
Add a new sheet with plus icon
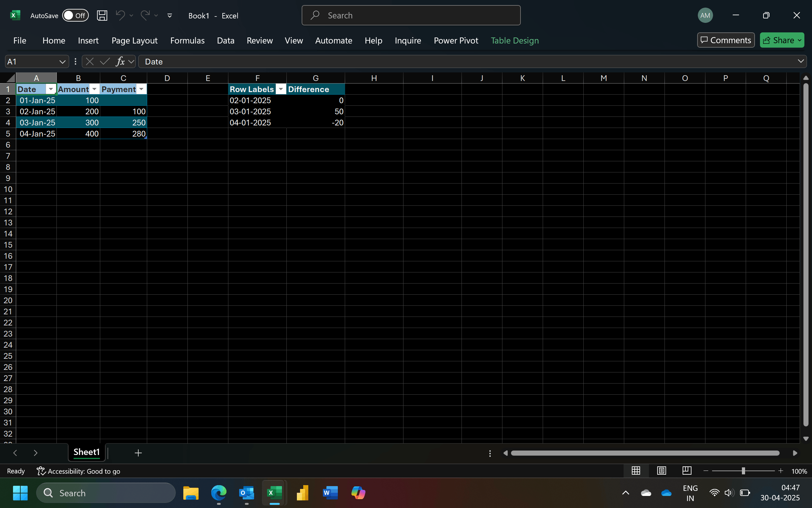click(x=138, y=453)
